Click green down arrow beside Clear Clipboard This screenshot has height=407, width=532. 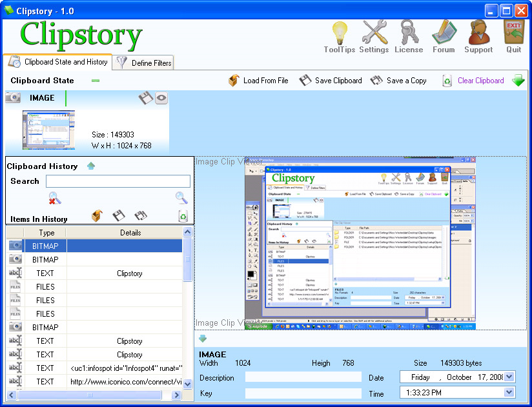(518, 81)
